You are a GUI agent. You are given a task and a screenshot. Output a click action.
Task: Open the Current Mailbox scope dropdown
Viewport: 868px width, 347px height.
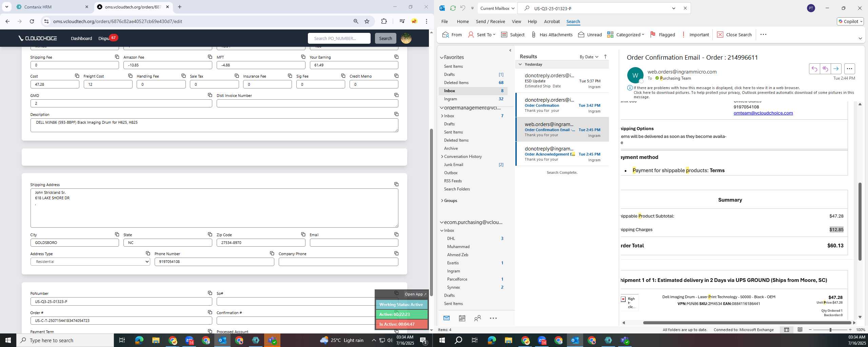click(x=497, y=8)
